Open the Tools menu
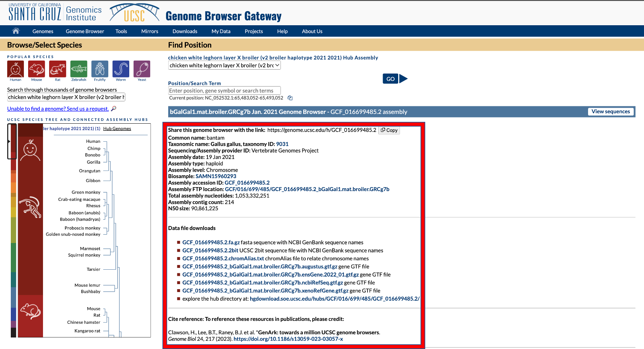The width and height of the screenshot is (644, 349). (121, 31)
